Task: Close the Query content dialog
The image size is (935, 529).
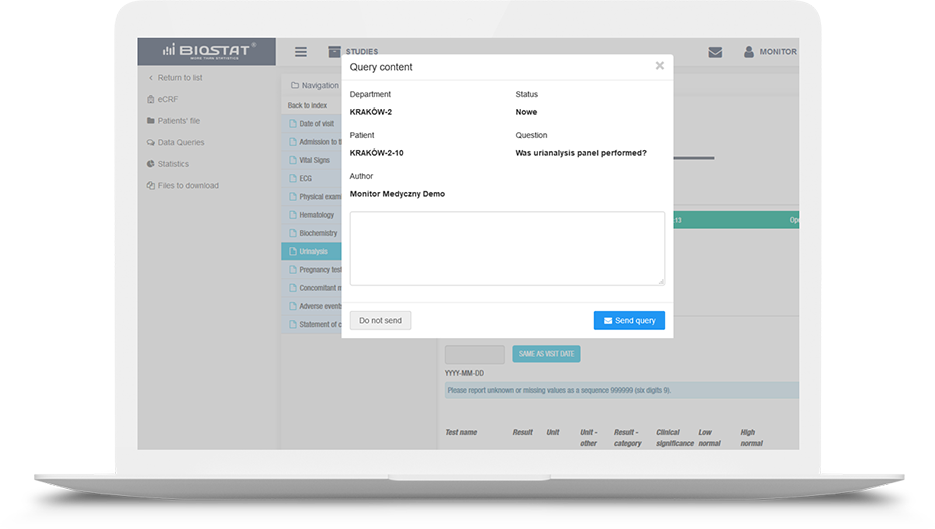Action: [x=660, y=66]
